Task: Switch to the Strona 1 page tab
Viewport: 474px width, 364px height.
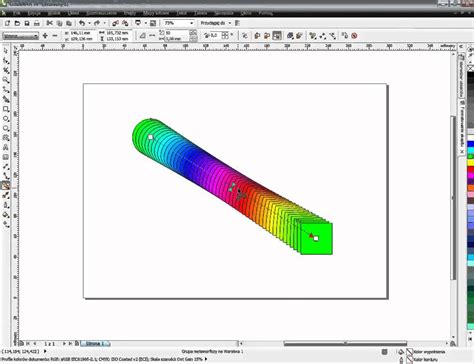Action: click(95, 343)
